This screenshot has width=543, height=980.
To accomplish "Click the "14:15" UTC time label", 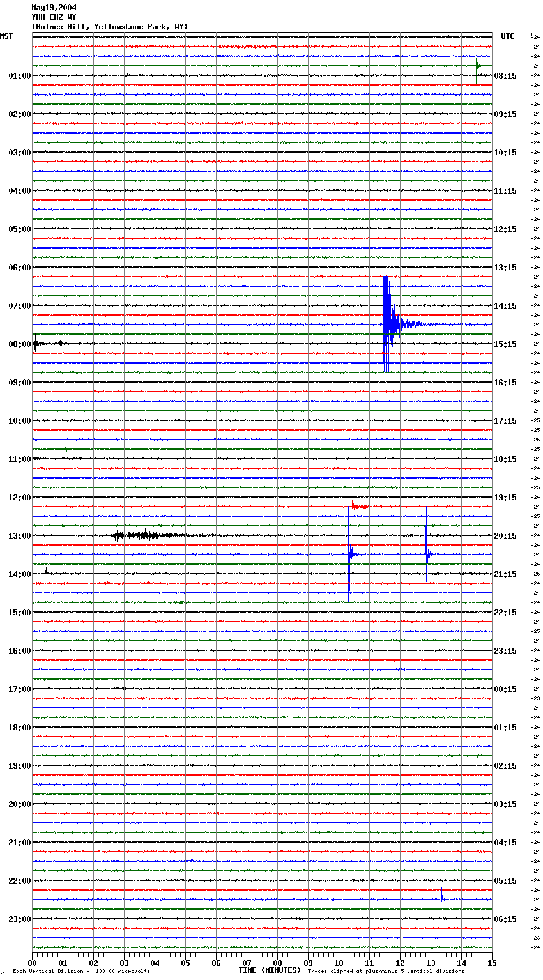I will [x=505, y=306].
